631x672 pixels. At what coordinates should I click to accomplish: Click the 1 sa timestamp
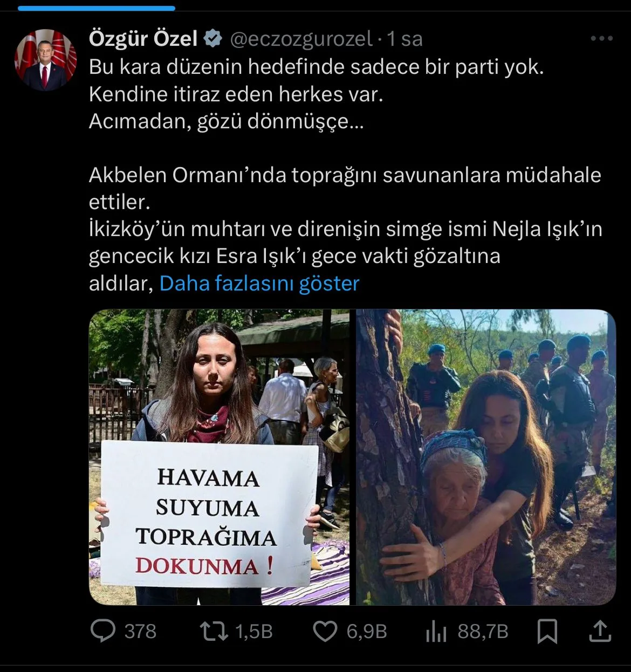click(x=405, y=39)
